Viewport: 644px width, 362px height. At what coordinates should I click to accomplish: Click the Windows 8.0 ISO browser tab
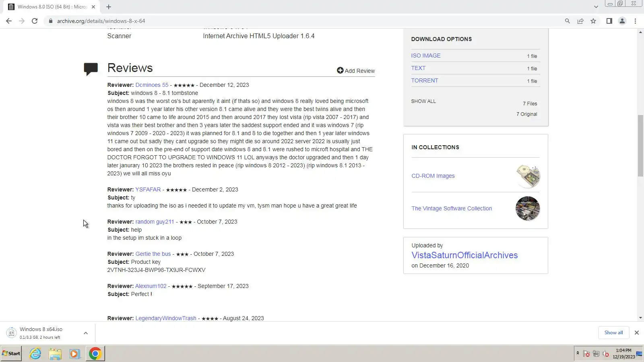coord(52,7)
